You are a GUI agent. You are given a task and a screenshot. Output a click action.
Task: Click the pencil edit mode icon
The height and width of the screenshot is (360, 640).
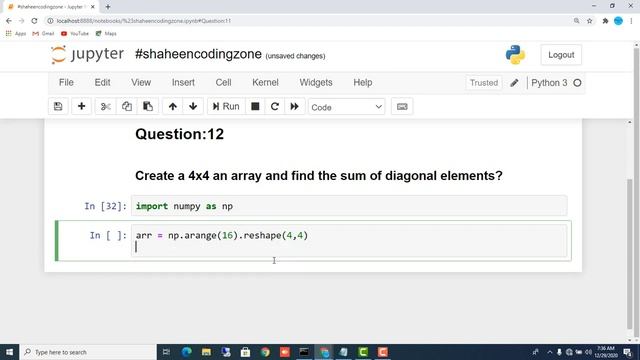click(x=514, y=83)
